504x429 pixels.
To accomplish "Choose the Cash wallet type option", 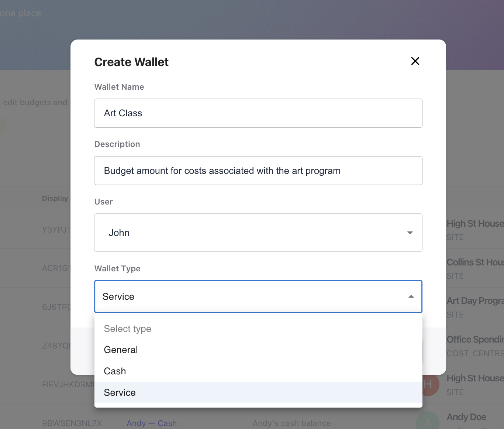I will pyautogui.click(x=115, y=371).
